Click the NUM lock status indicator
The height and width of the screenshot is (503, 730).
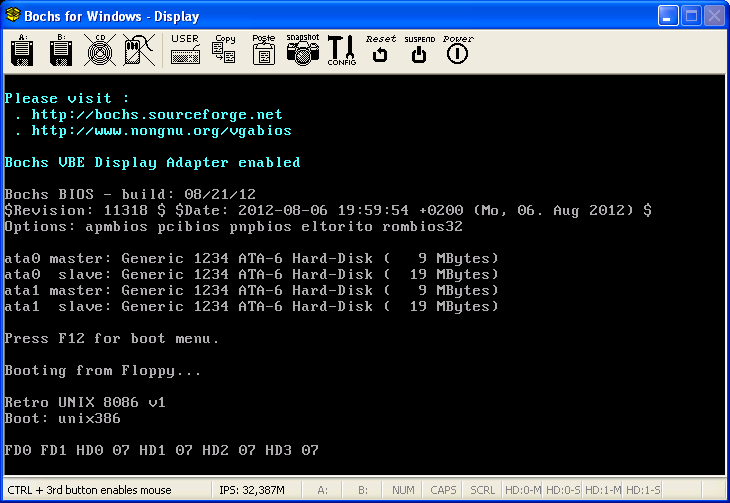coord(403,490)
